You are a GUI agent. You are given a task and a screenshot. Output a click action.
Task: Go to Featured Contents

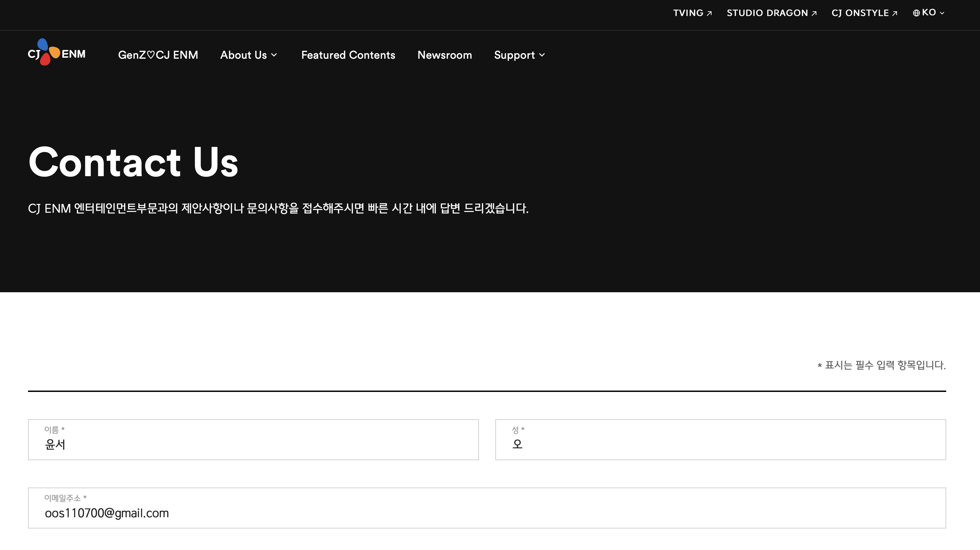point(348,55)
